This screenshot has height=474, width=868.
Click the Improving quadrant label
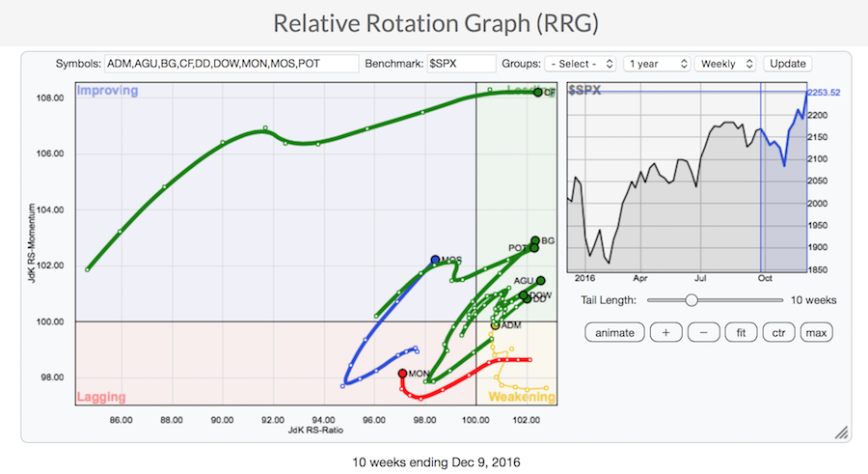[x=107, y=91]
